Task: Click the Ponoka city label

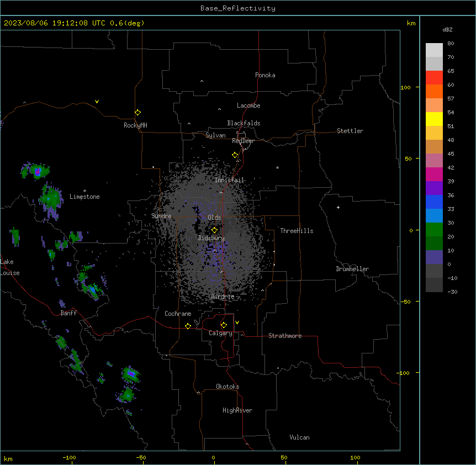Action: 265,75
